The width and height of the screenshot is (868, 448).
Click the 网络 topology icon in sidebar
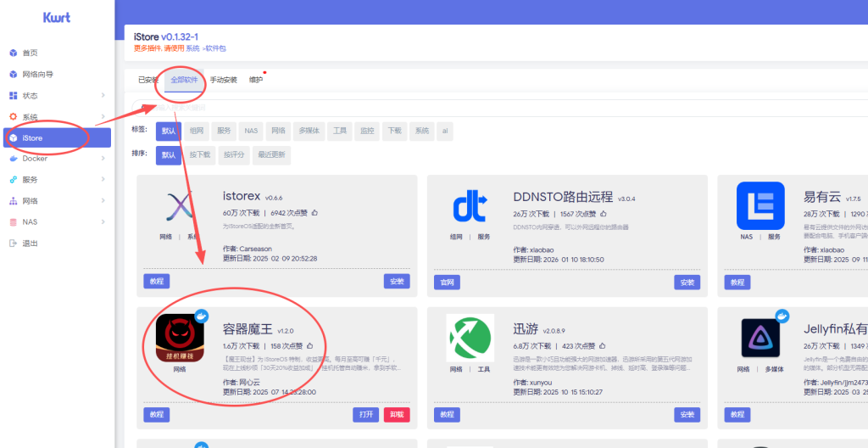pos(14,201)
